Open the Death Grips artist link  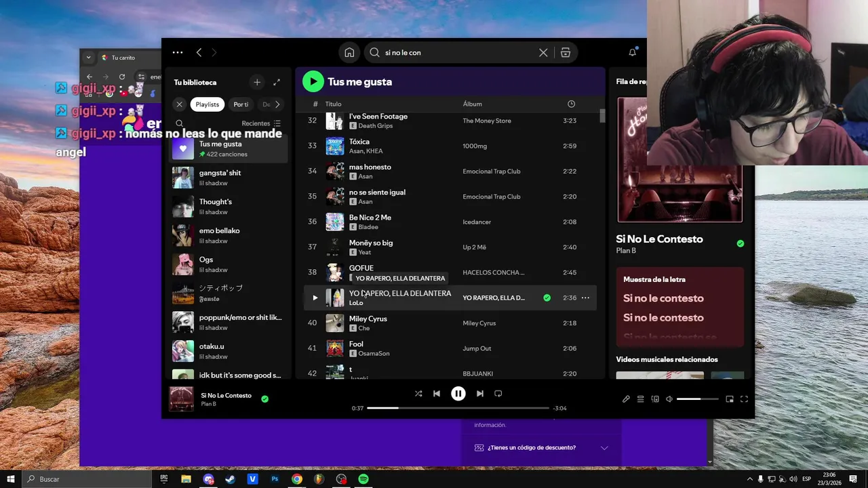(375, 126)
